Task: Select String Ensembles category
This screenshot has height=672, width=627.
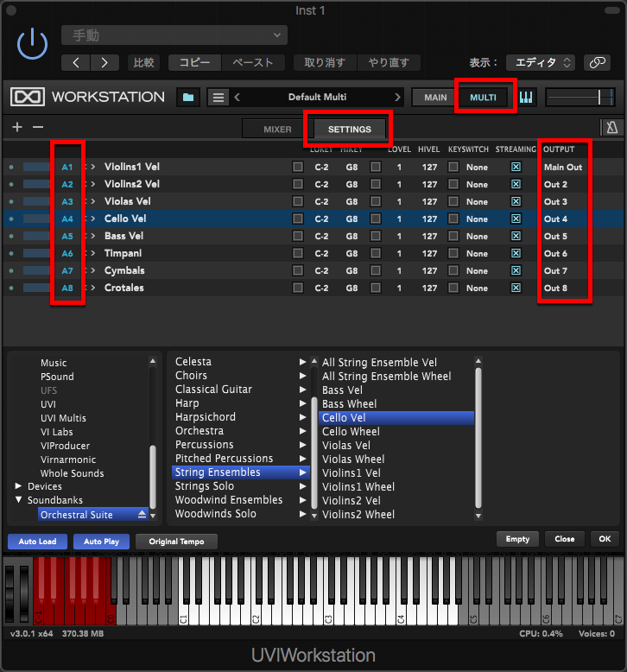Action: coord(240,472)
